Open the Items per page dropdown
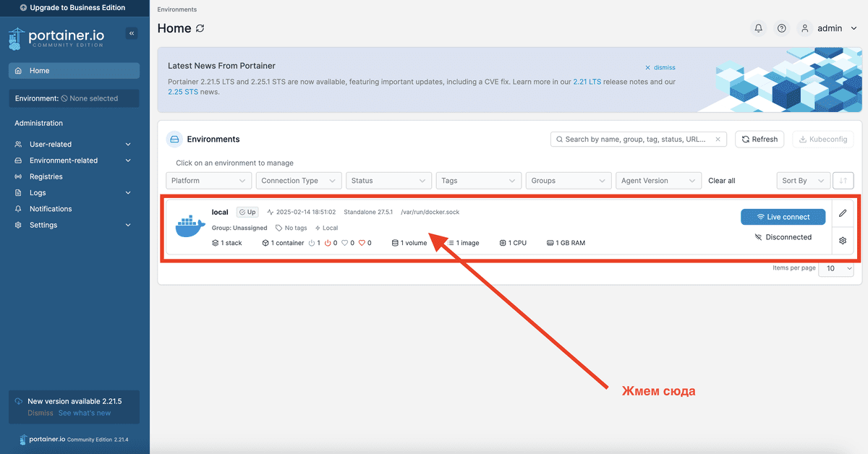The image size is (868, 454). click(836, 268)
